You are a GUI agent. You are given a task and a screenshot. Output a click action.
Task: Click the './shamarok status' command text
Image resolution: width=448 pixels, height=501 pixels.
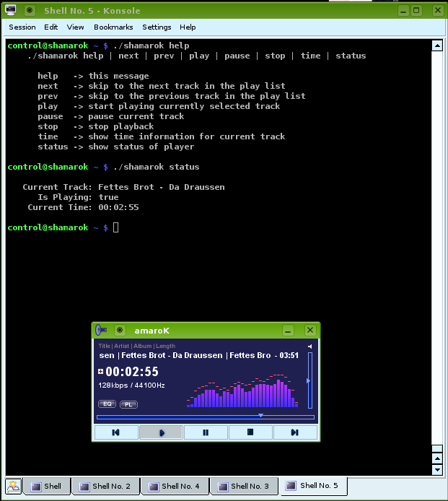(x=157, y=167)
